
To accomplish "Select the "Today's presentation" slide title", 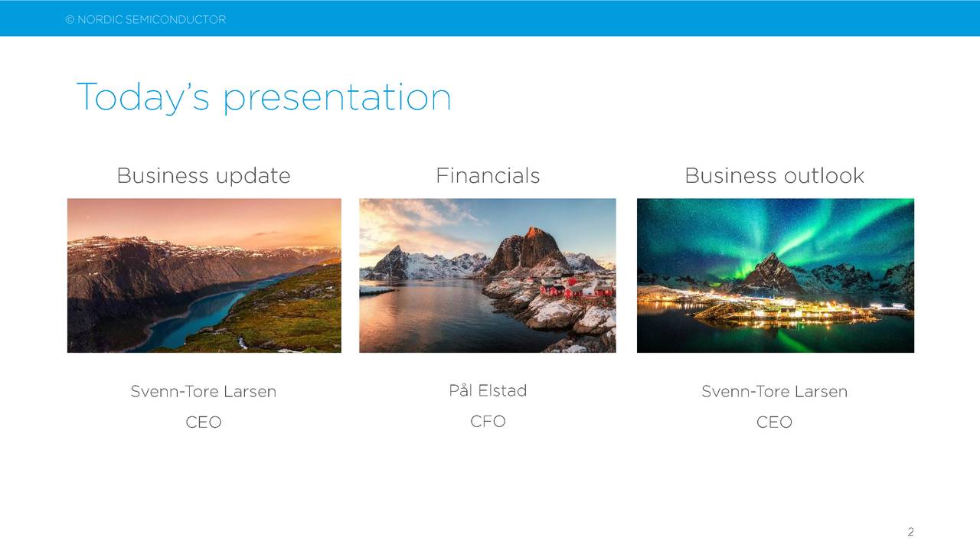I will tap(263, 97).
